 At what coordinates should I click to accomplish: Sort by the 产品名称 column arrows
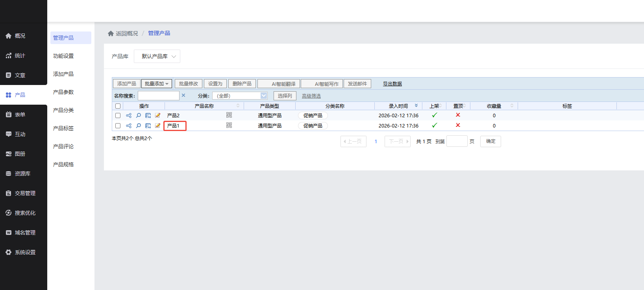coord(238,105)
